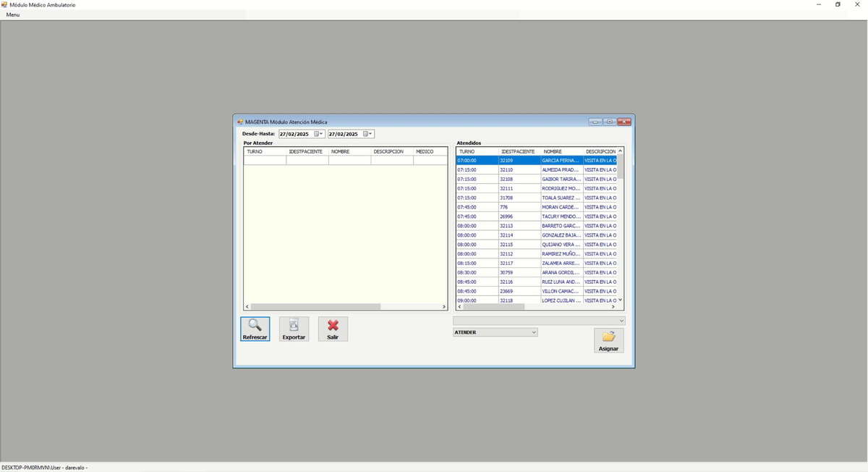Select row with patient ID 32108
Image resolution: width=868 pixels, height=472 pixels.
[537, 179]
